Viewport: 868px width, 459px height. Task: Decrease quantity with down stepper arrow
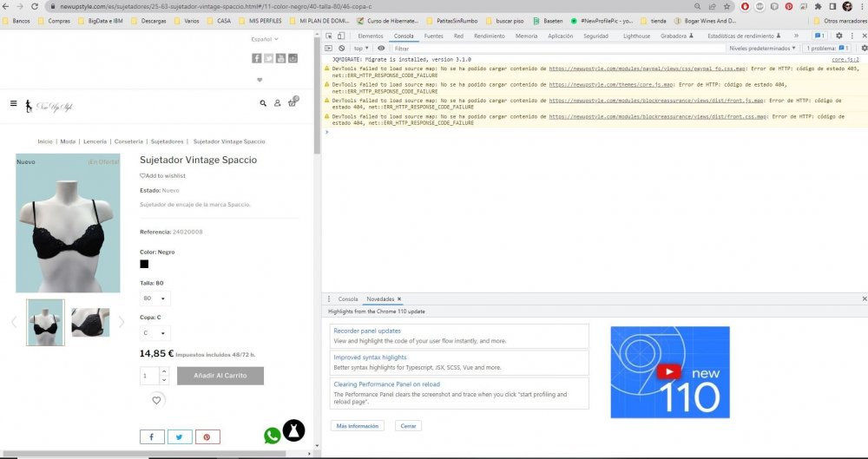click(x=164, y=380)
